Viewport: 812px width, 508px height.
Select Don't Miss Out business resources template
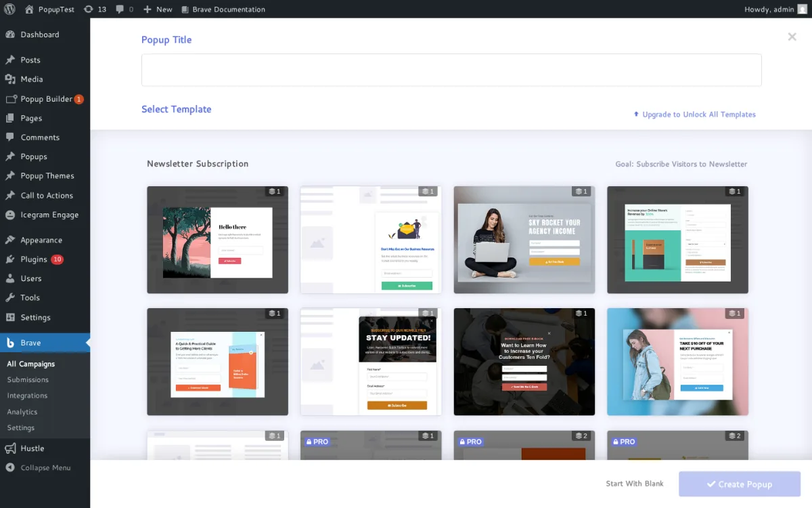pyautogui.click(x=371, y=240)
